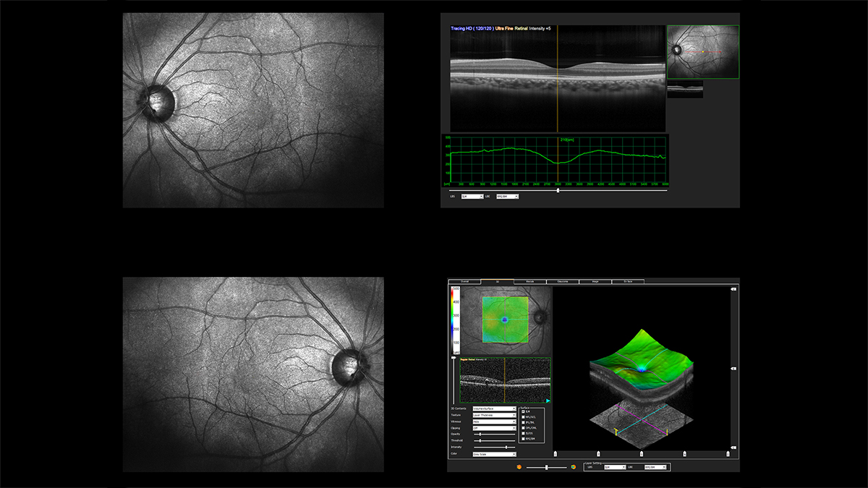Click the Intensity slider handle
The height and width of the screenshot is (488, 868).
(x=505, y=448)
